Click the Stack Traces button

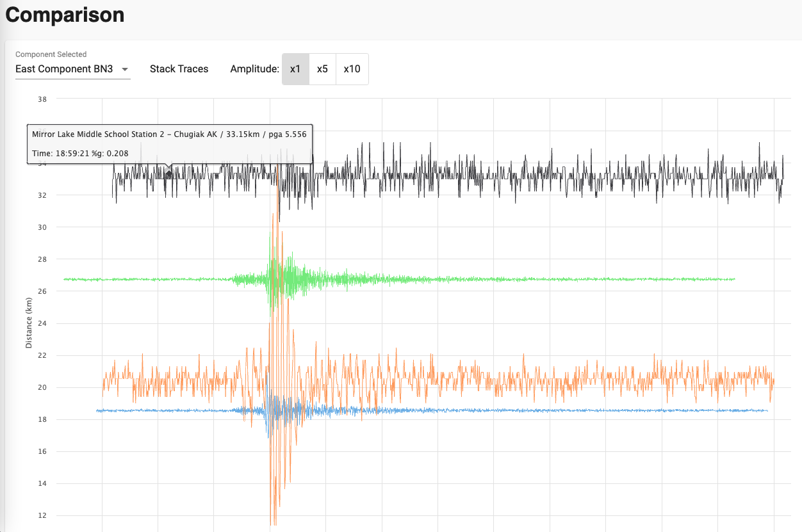coord(179,69)
